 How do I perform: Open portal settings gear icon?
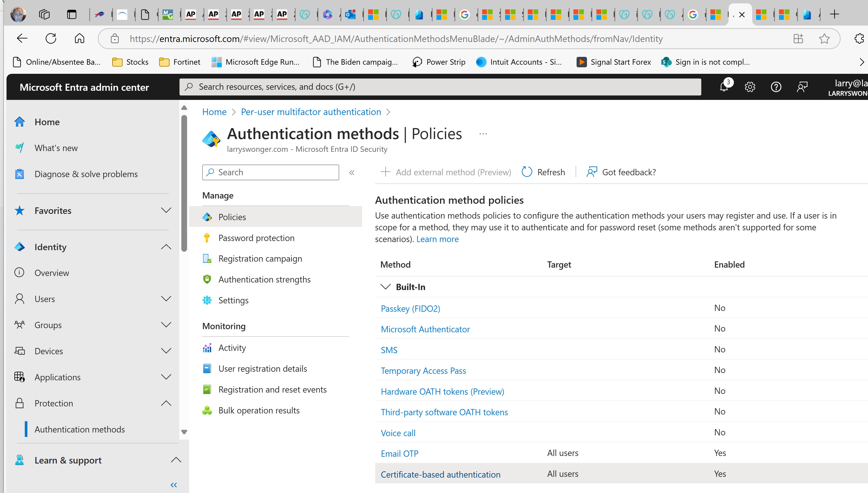pos(750,87)
